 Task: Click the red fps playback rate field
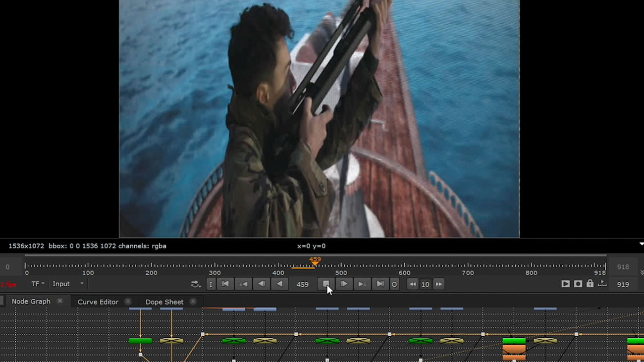[8, 284]
